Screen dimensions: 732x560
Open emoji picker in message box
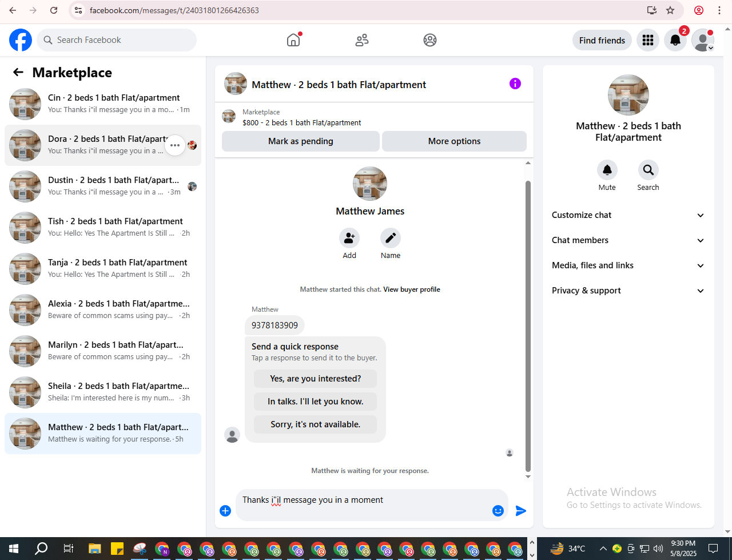coord(498,511)
